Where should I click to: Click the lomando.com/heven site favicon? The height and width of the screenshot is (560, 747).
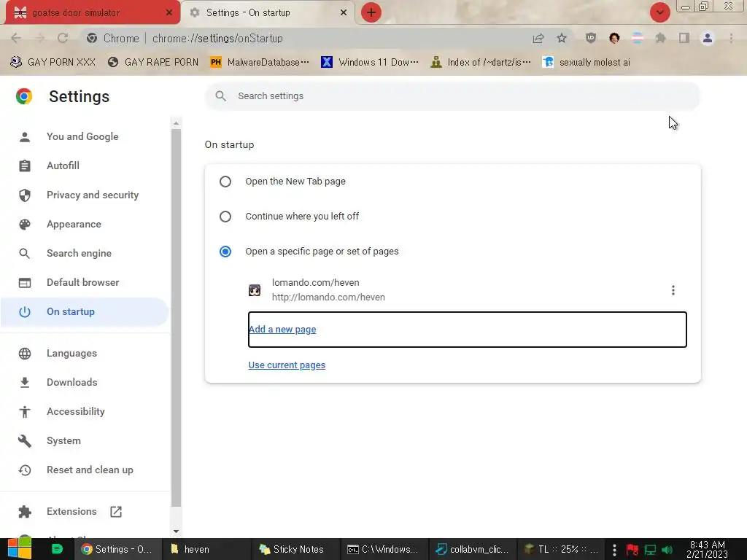coord(255,290)
